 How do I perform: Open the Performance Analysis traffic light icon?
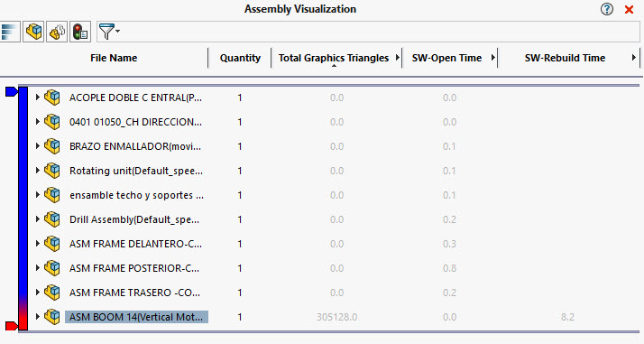80,32
